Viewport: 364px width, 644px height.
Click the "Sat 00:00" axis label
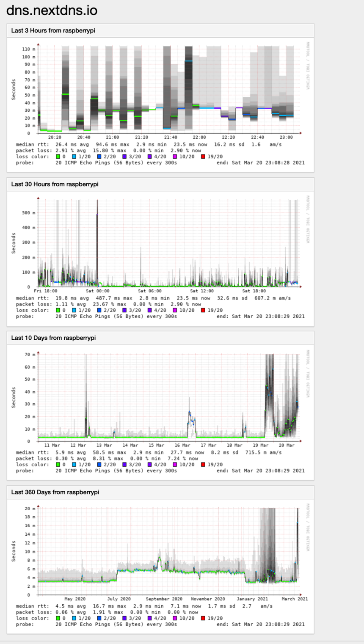click(97, 291)
